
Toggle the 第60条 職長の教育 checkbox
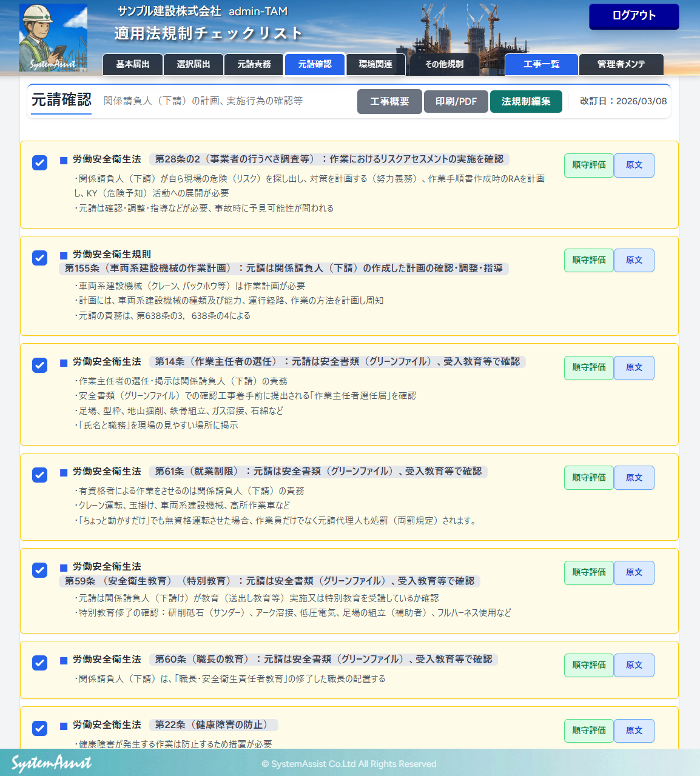tap(39, 663)
